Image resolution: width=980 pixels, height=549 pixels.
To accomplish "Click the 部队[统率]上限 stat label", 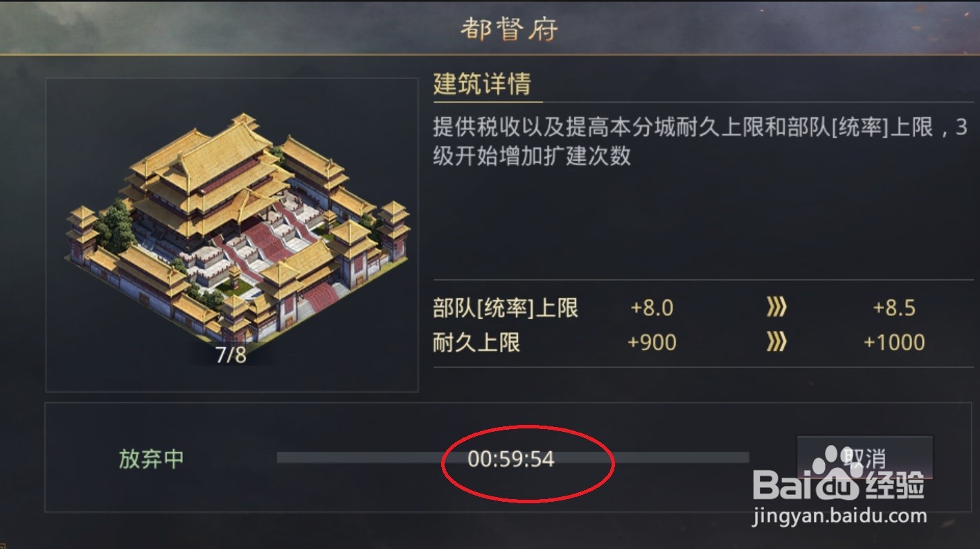I will (506, 308).
